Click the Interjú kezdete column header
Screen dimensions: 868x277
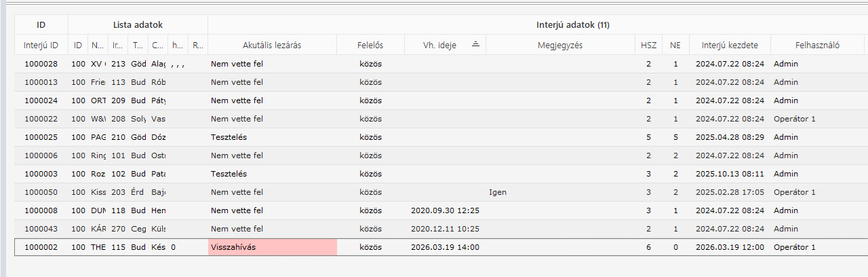pos(730,45)
